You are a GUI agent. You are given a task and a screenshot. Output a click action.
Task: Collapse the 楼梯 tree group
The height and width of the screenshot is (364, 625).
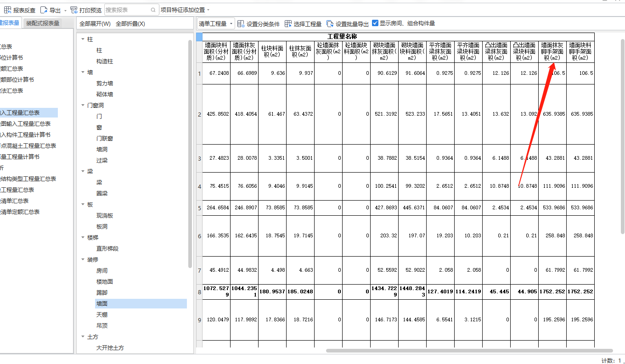point(82,238)
